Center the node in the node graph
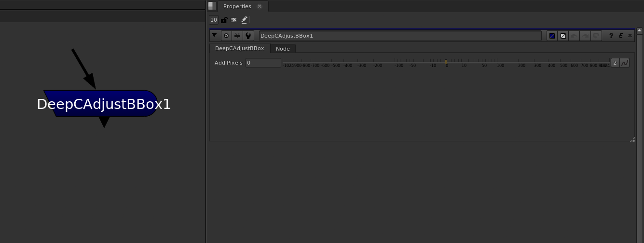644x243 pixels. click(x=226, y=36)
